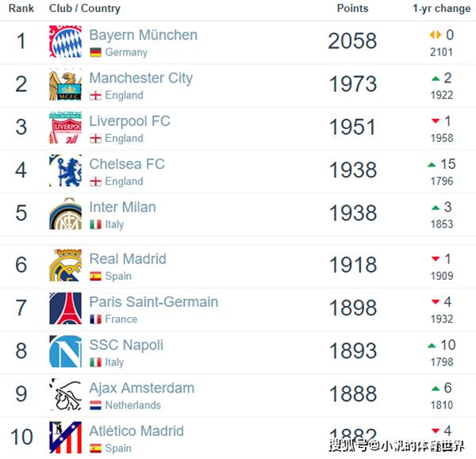Sort by the Points column header
The width and height of the screenshot is (476, 459).
point(352,8)
